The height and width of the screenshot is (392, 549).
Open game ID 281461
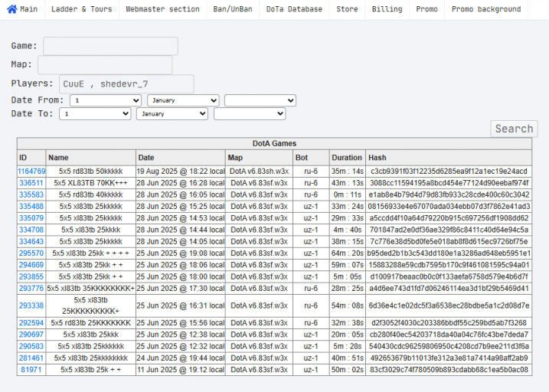(31, 358)
